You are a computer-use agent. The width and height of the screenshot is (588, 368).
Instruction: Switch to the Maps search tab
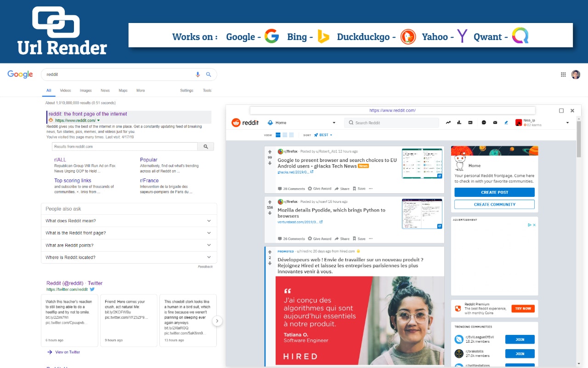click(123, 91)
